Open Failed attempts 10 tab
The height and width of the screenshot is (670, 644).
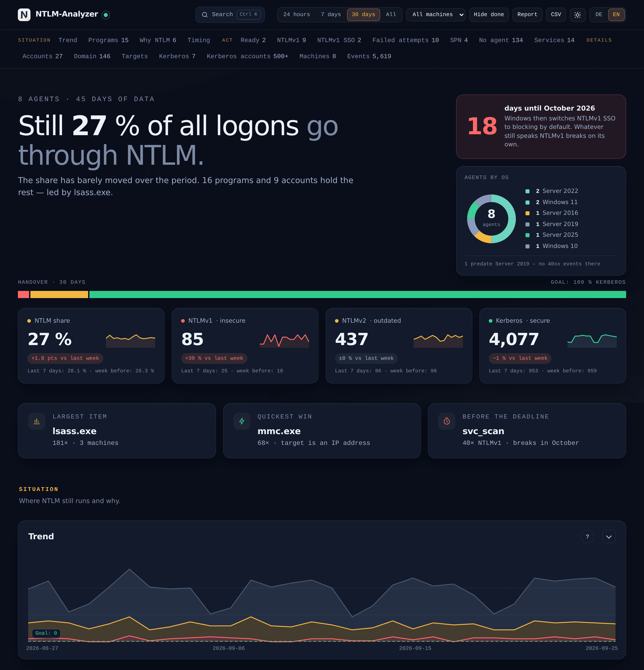pyautogui.click(x=406, y=40)
